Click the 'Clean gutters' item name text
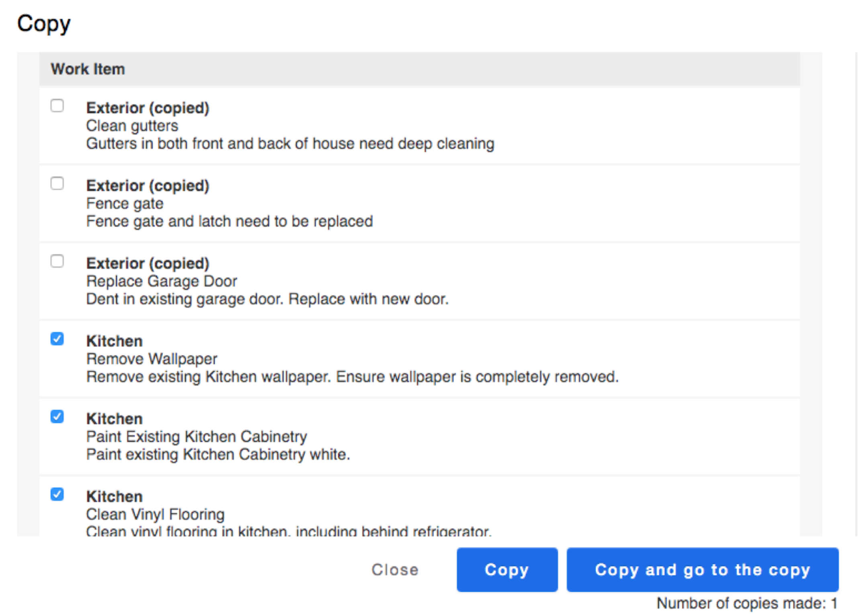858x616 pixels. 132,126
